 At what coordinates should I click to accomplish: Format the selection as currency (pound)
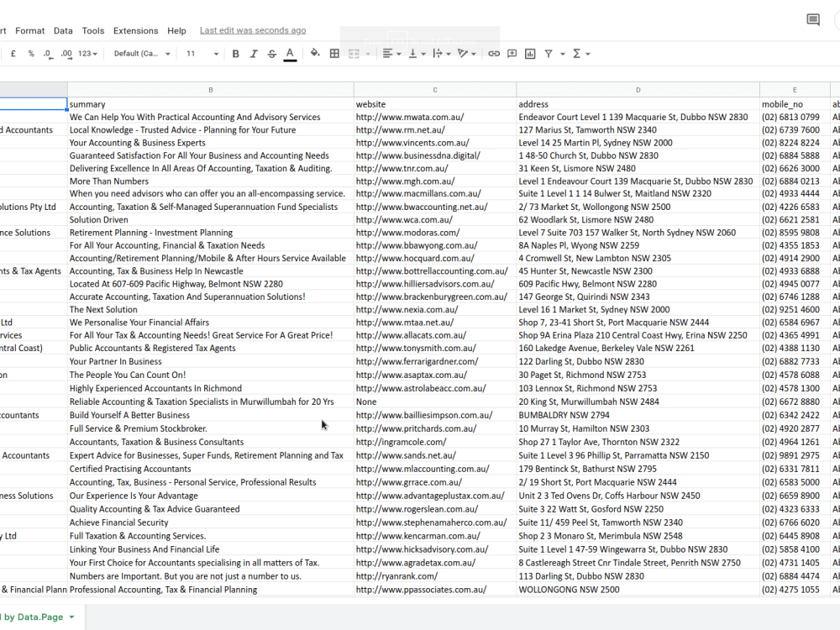click(x=13, y=54)
